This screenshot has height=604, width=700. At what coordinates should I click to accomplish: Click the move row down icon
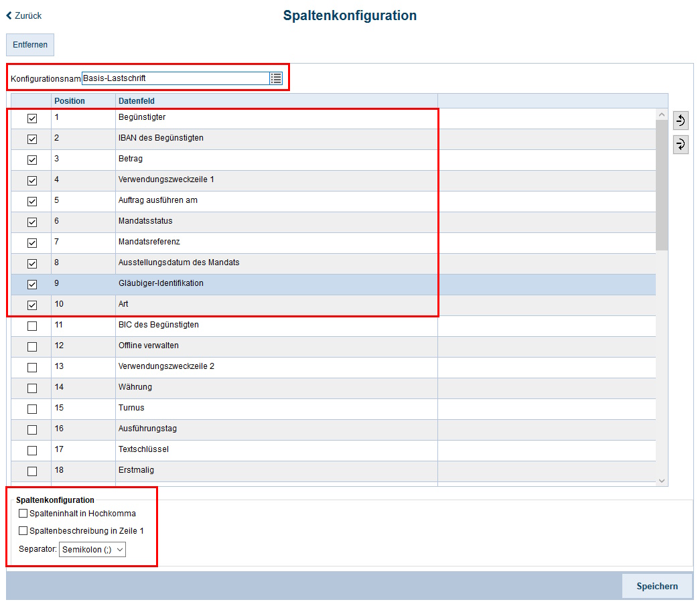tap(681, 144)
